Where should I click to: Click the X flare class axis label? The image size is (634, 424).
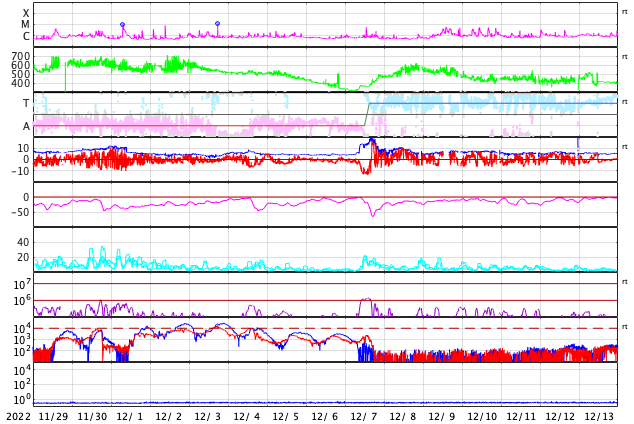26,14
